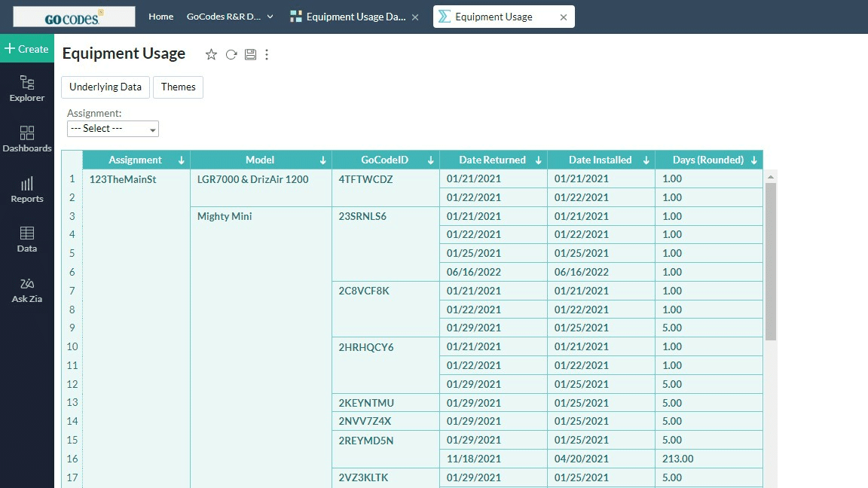The width and height of the screenshot is (868, 488).
Task: Close the Equipment Usage tab
Action: (x=564, y=17)
